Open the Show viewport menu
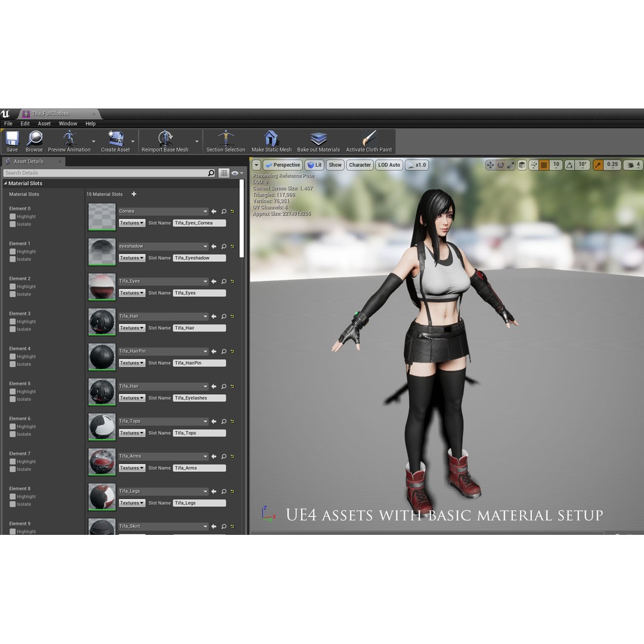This screenshot has width=644, height=644. coord(335,165)
